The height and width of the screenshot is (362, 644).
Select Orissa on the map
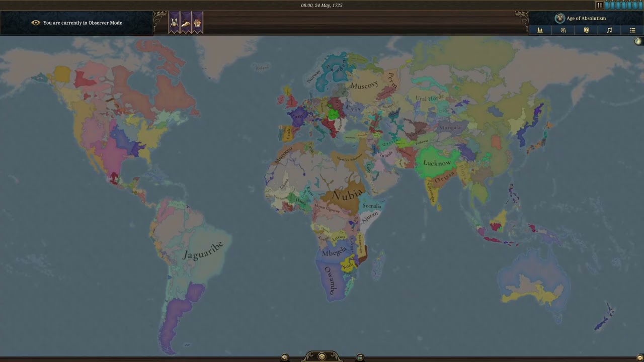(444, 177)
